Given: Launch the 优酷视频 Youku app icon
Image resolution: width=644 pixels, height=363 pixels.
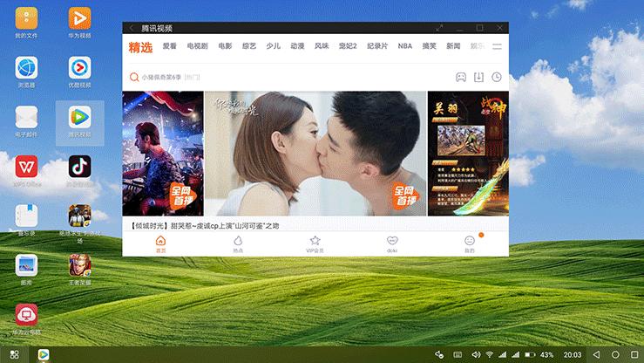Looking at the screenshot, I should click(x=79, y=68).
